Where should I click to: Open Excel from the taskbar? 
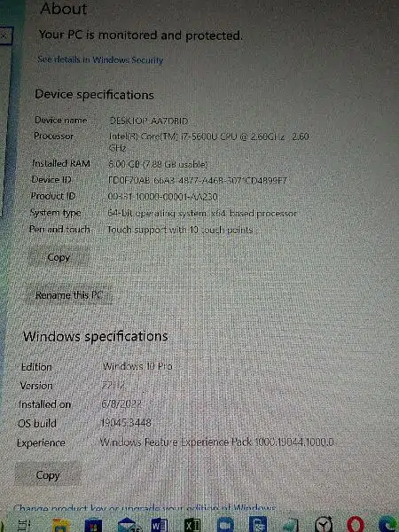click(x=192, y=525)
